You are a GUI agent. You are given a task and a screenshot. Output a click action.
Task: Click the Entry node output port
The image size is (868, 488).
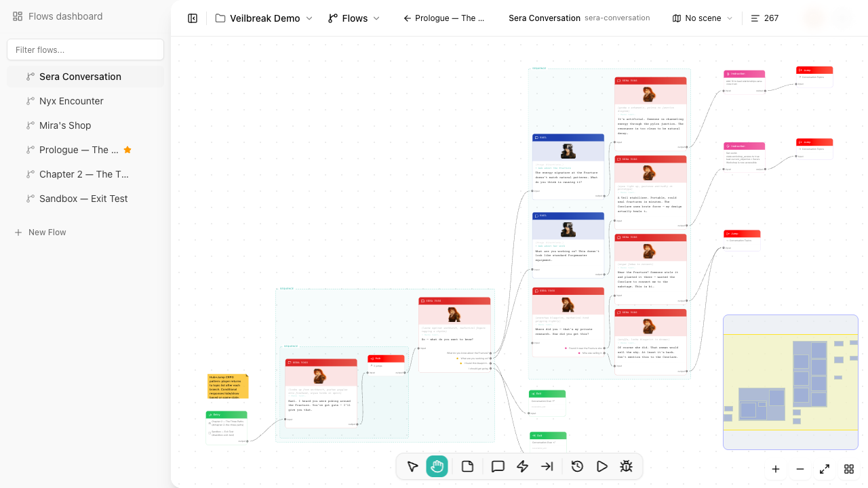click(248, 441)
